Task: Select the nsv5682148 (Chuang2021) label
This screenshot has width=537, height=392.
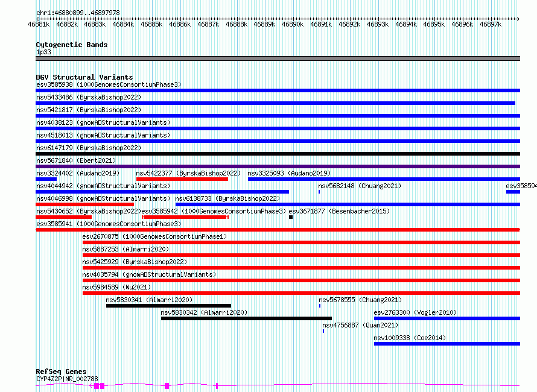Action: 360,186
